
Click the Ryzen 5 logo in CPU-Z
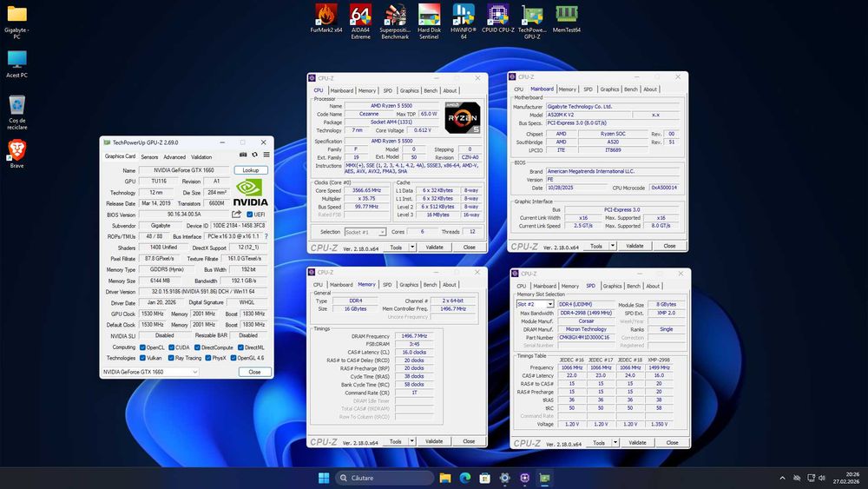(x=463, y=117)
